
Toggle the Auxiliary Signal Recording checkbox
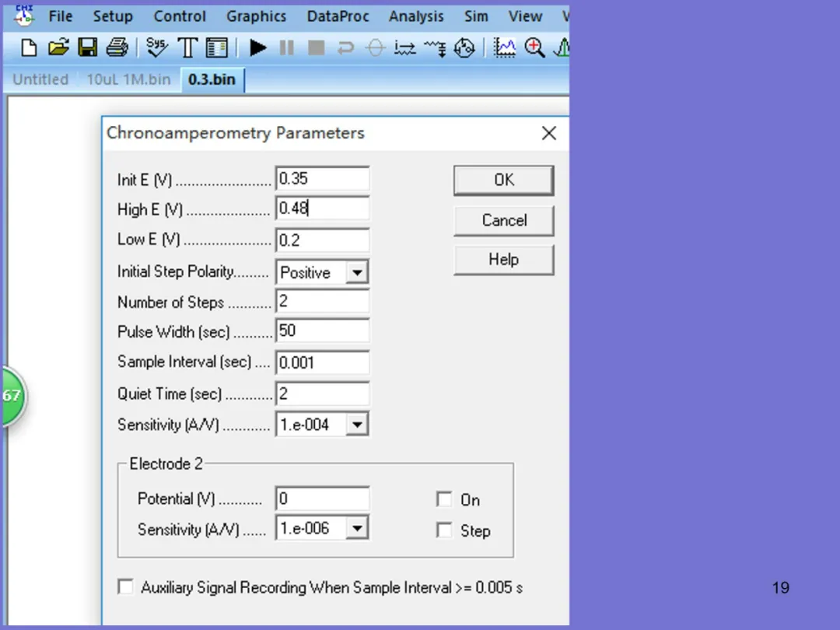[x=126, y=586]
